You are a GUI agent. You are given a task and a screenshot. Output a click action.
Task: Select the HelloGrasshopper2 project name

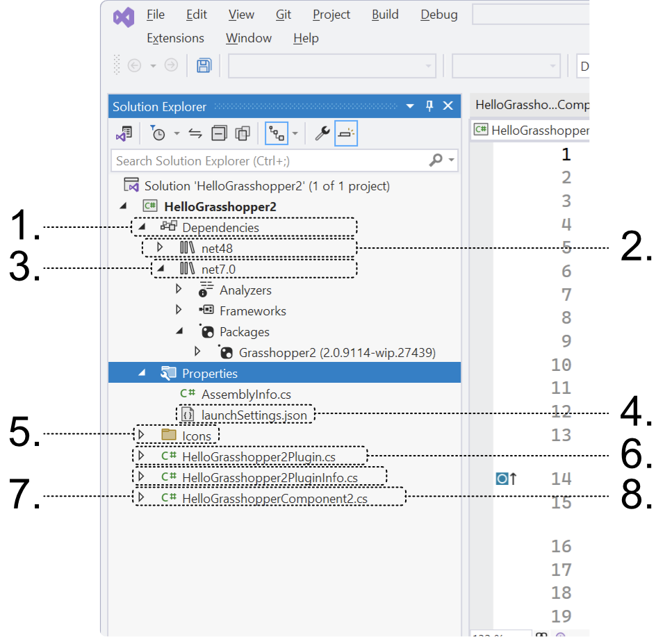220,207
